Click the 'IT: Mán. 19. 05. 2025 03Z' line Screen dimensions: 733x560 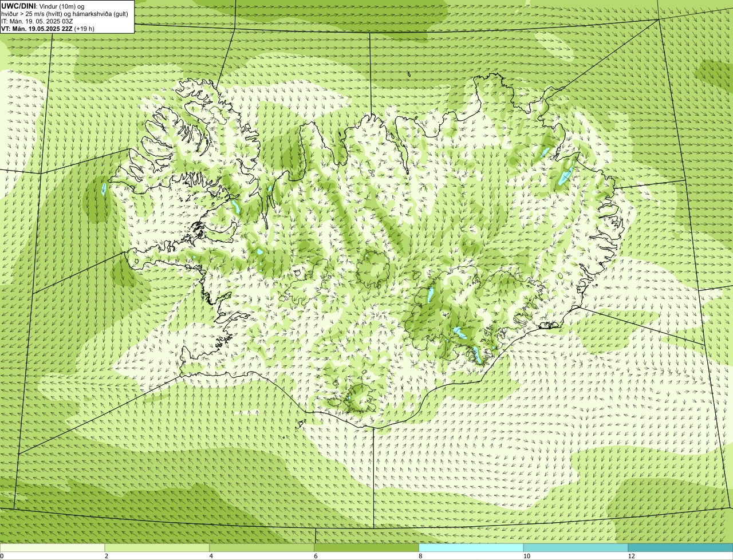pyautogui.click(x=37, y=21)
